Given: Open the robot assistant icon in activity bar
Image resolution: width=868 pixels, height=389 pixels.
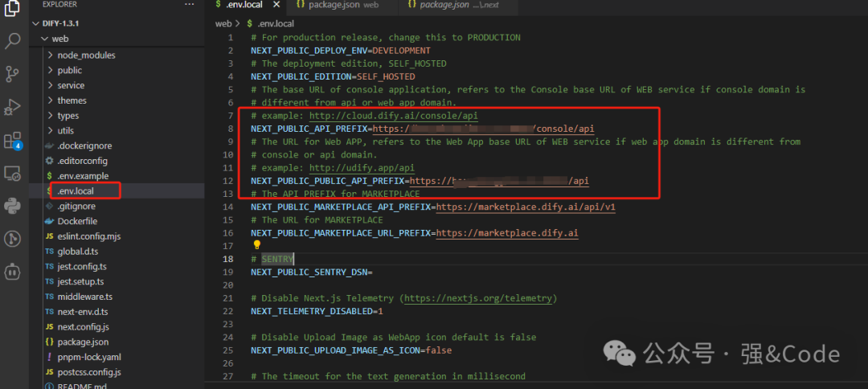Looking at the screenshot, I should click(x=12, y=272).
